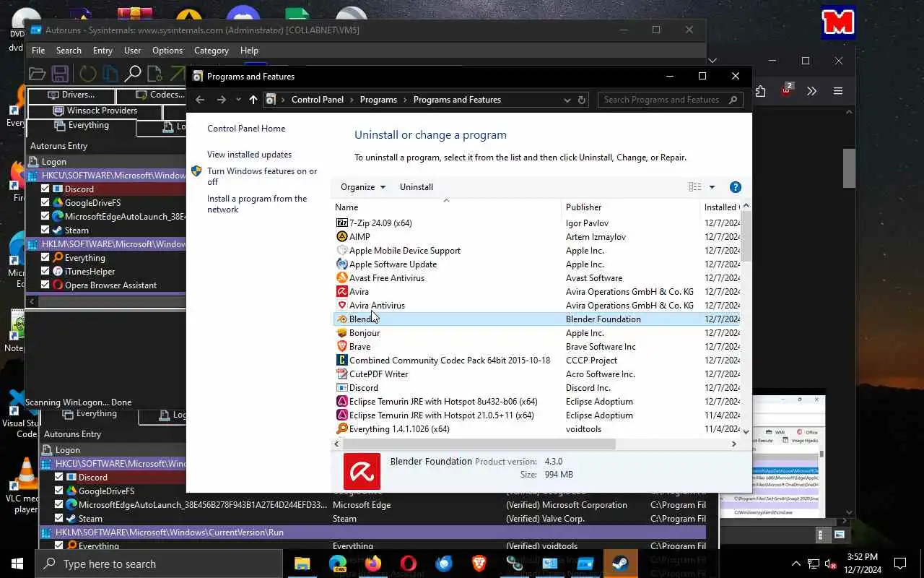
Task: Click the 7-Zip icon in the program list
Action: [x=342, y=223]
